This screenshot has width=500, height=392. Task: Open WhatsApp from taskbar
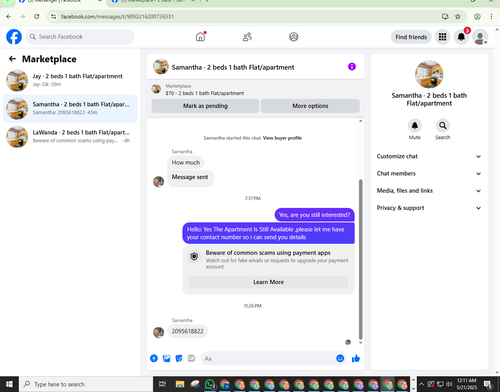pyautogui.click(x=210, y=384)
